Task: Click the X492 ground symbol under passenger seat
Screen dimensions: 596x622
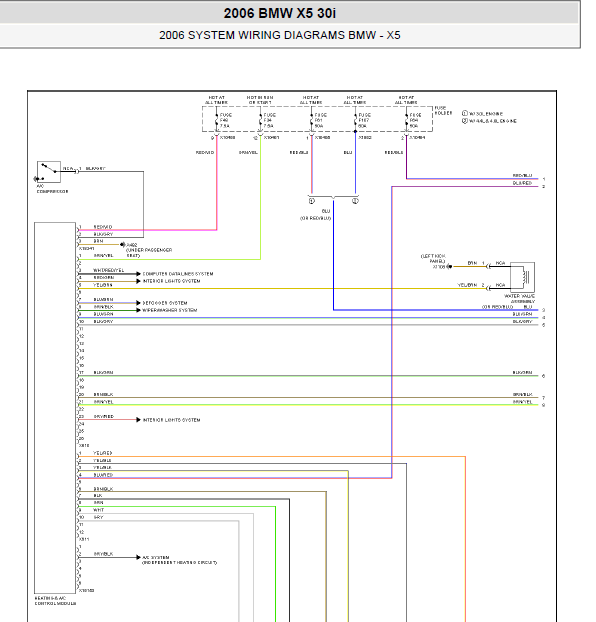Action: [x=123, y=245]
